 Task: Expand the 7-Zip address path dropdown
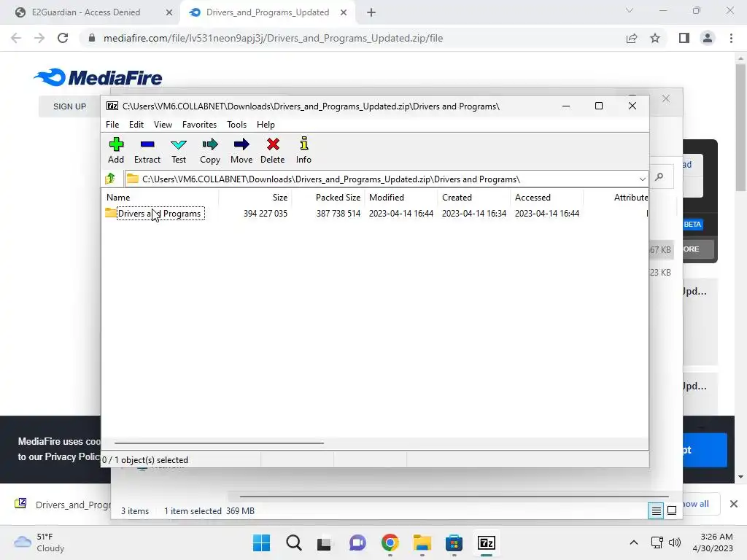(x=642, y=179)
